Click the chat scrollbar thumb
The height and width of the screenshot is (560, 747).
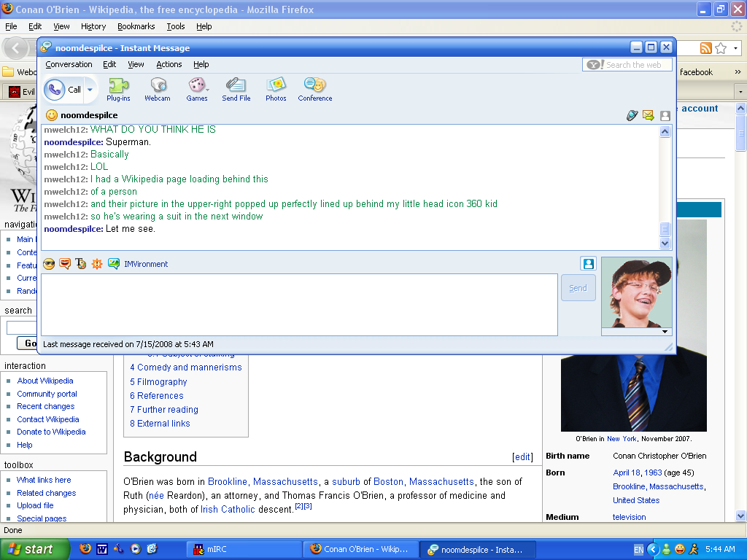pos(665,229)
